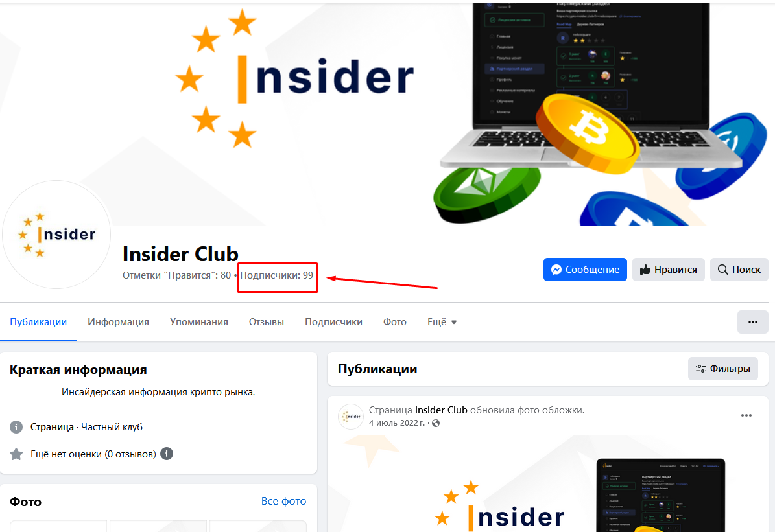Viewport: 775px width, 532px height.
Task: Select the Подписчики tab
Action: pos(333,322)
